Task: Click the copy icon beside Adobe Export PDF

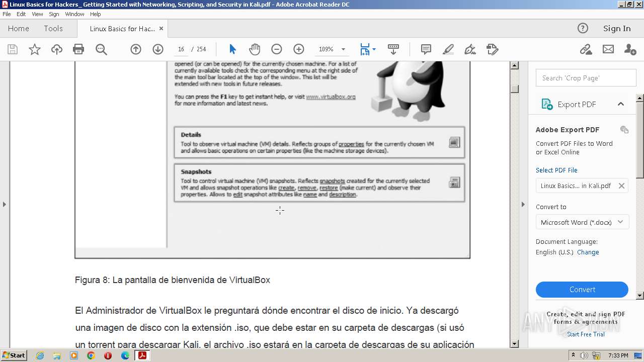Action: pyautogui.click(x=624, y=130)
